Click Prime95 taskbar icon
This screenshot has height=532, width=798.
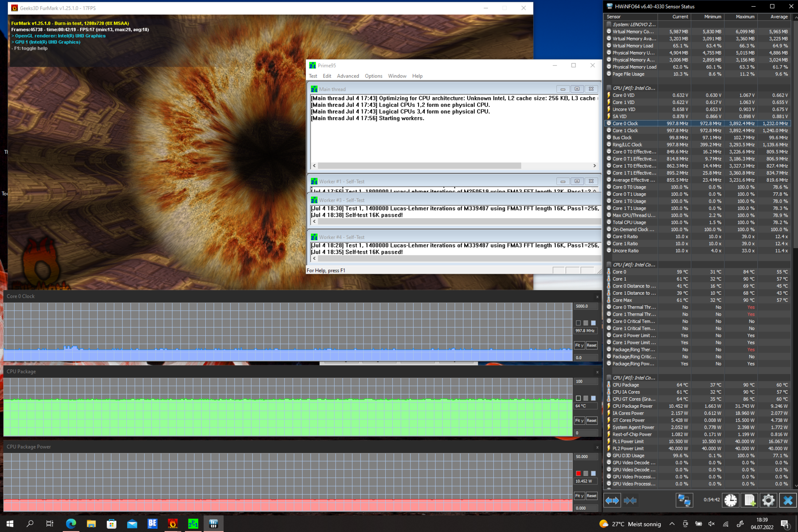pos(193,524)
